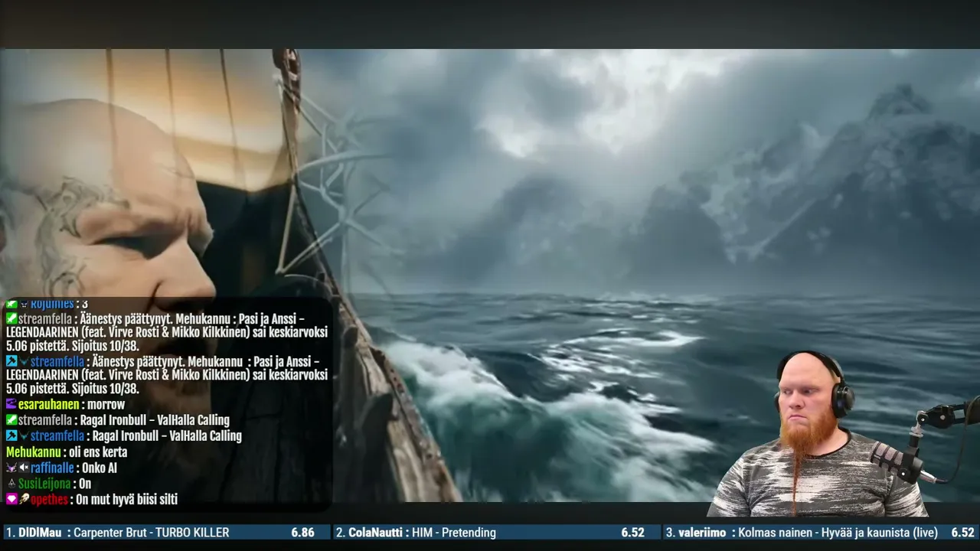
Task: Open esarauhanen's profile from chat
Action: (50, 404)
